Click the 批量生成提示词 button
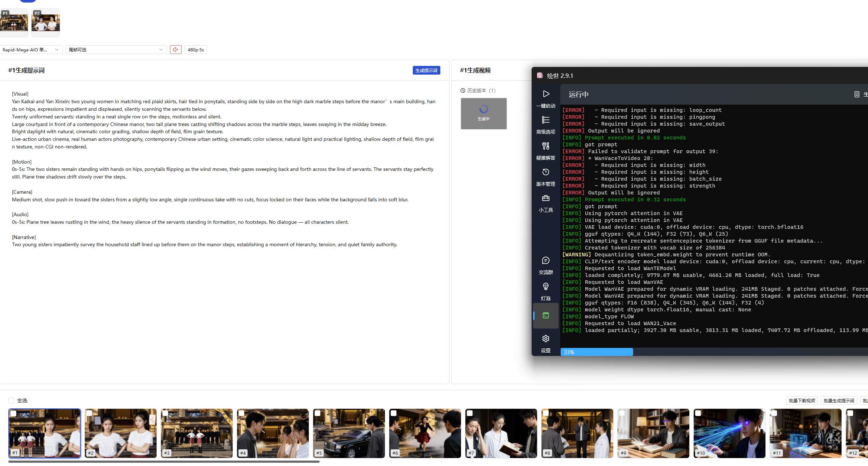 [839, 400]
